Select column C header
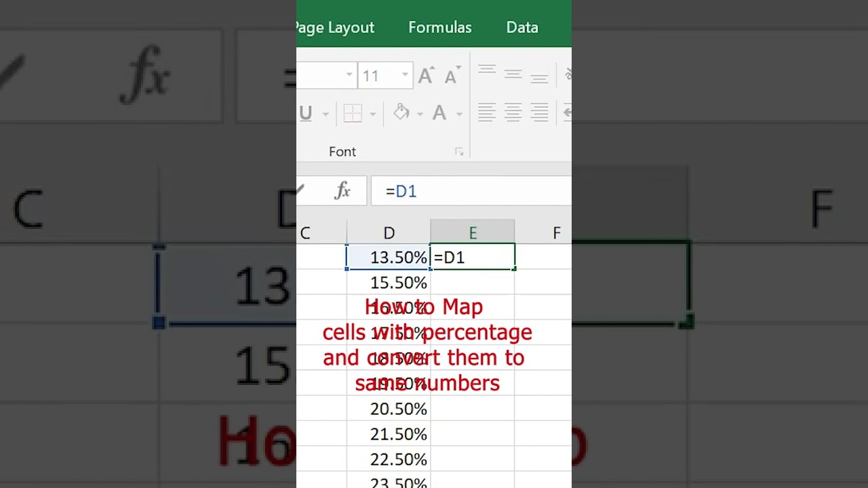 321,233
